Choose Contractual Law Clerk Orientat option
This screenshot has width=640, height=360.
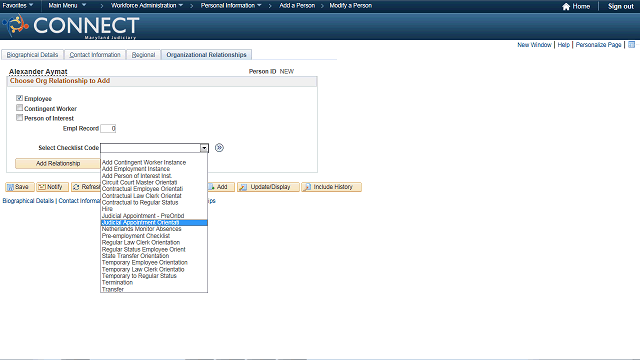tap(154, 196)
